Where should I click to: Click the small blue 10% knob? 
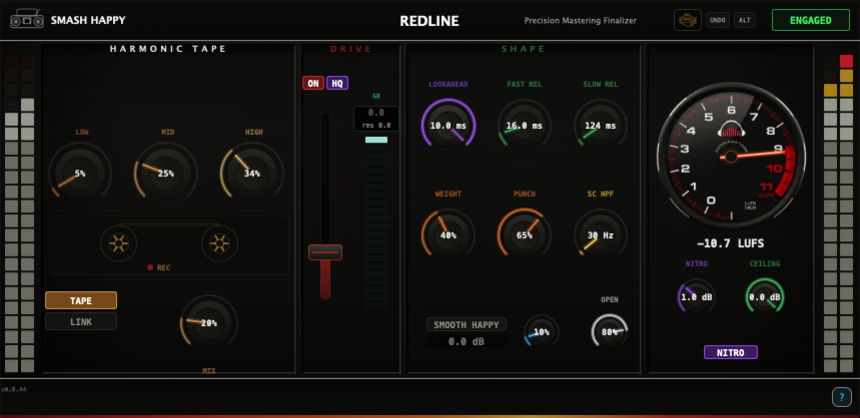[542, 332]
